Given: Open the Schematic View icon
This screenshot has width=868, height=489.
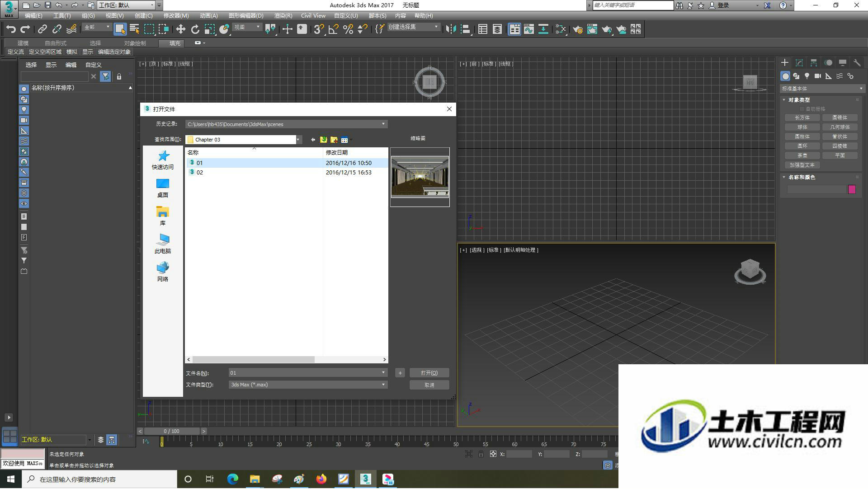Looking at the screenshot, I should [543, 29].
